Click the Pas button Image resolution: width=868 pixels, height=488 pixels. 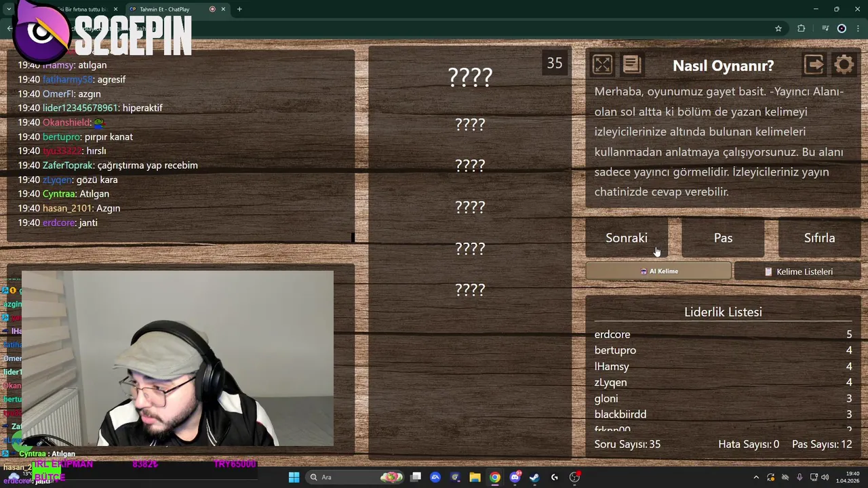click(x=723, y=238)
